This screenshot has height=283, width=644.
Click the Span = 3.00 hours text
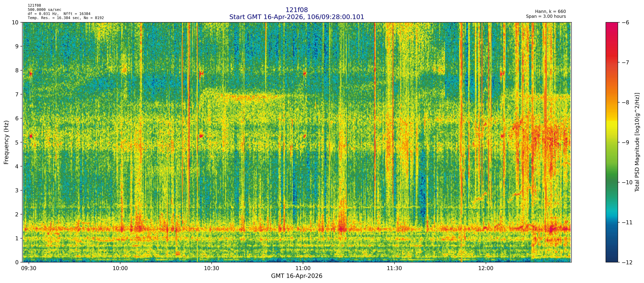[x=546, y=16]
